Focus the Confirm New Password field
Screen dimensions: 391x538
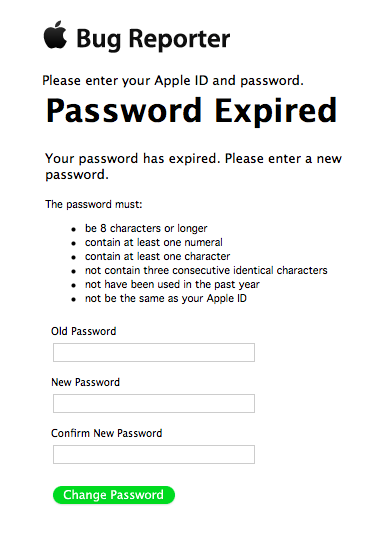tap(154, 454)
